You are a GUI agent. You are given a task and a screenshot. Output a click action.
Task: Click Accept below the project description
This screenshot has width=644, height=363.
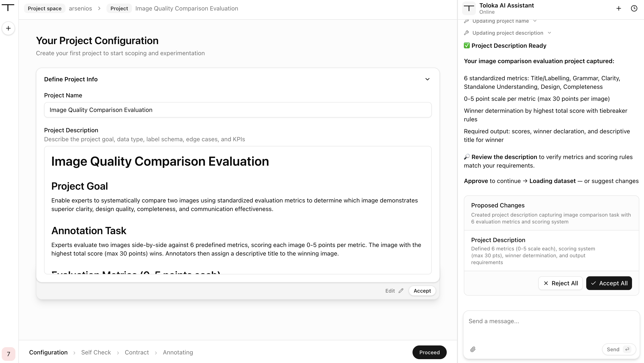pyautogui.click(x=422, y=291)
